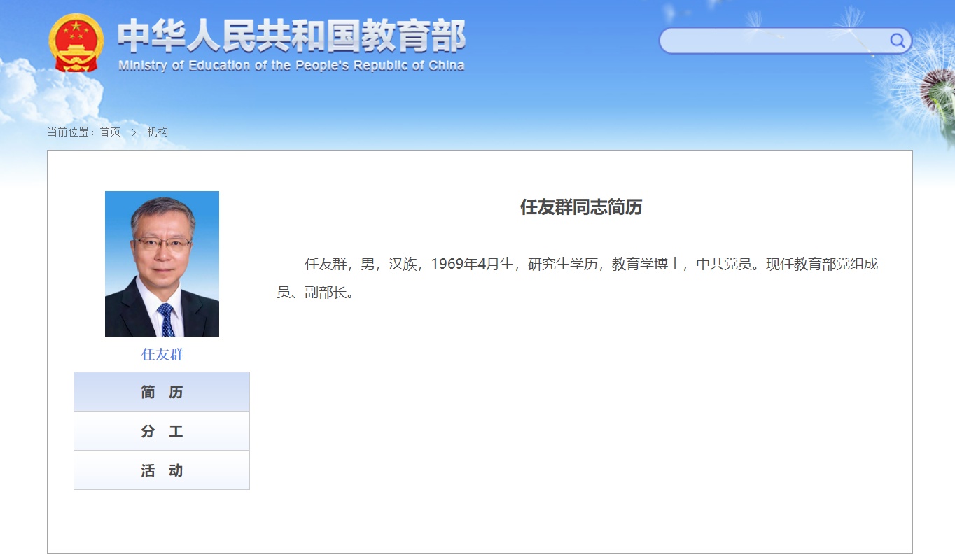Switch to the 分工 tab
Screen dimensions: 955x560
coord(162,431)
